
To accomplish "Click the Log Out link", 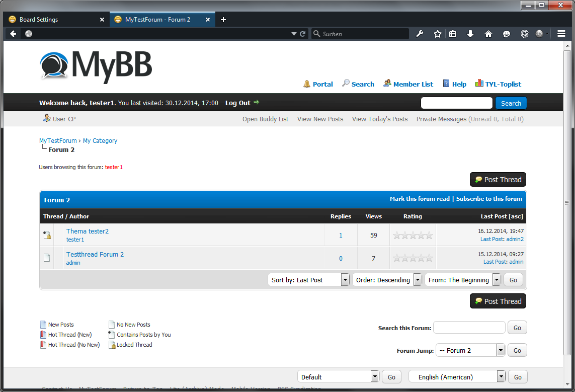I will point(237,103).
